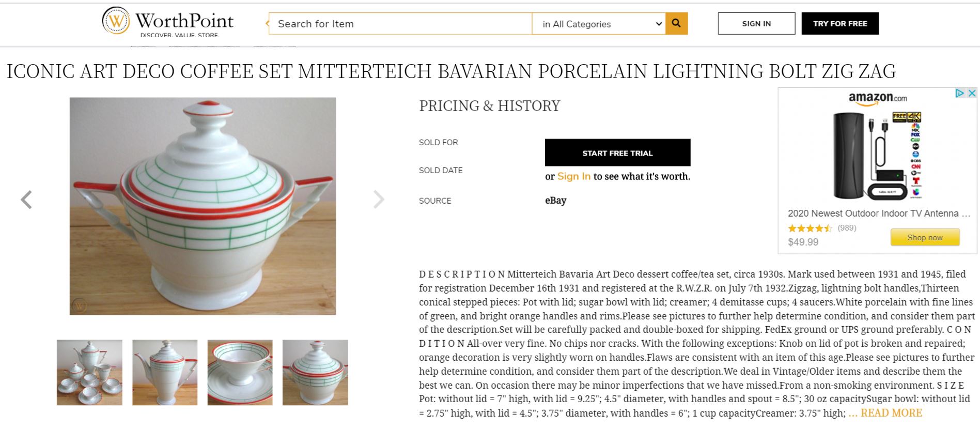Click the Sign In link under pricing
980x428 pixels.
point(573,176)
